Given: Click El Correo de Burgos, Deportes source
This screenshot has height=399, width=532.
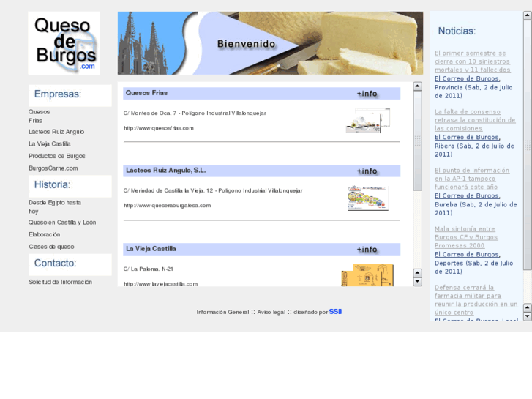Looking at the screenshot, I should click(468, 255).
